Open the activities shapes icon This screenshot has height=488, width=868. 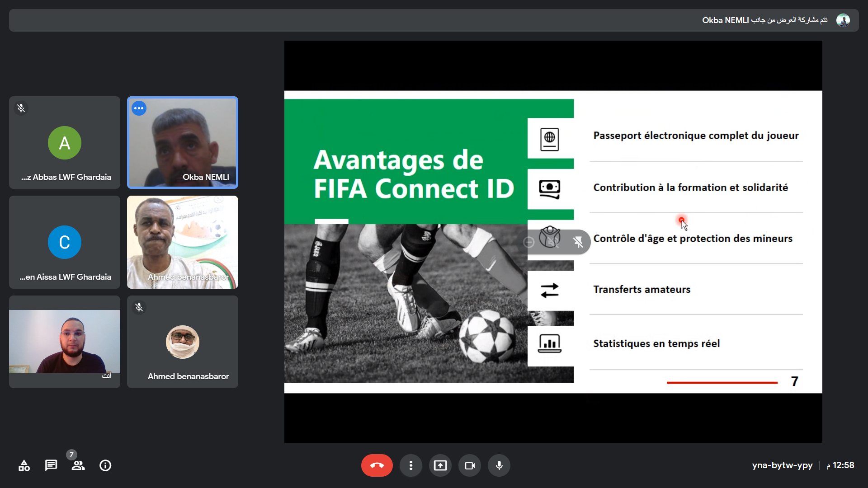coord(24,465)
